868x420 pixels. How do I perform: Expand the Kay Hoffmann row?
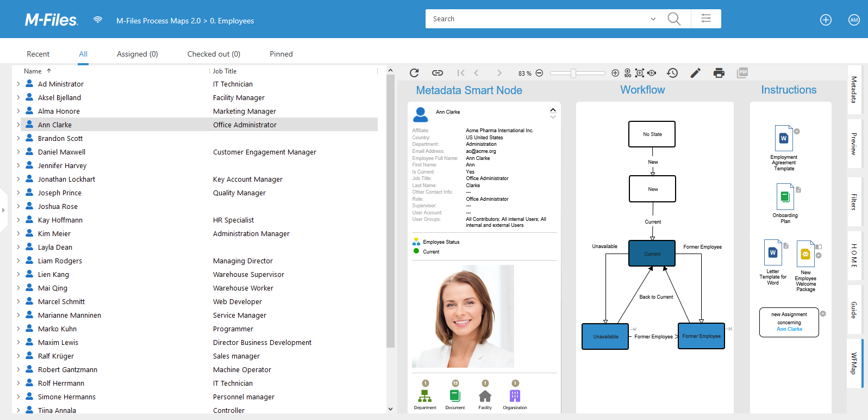[x=18, y=220]
